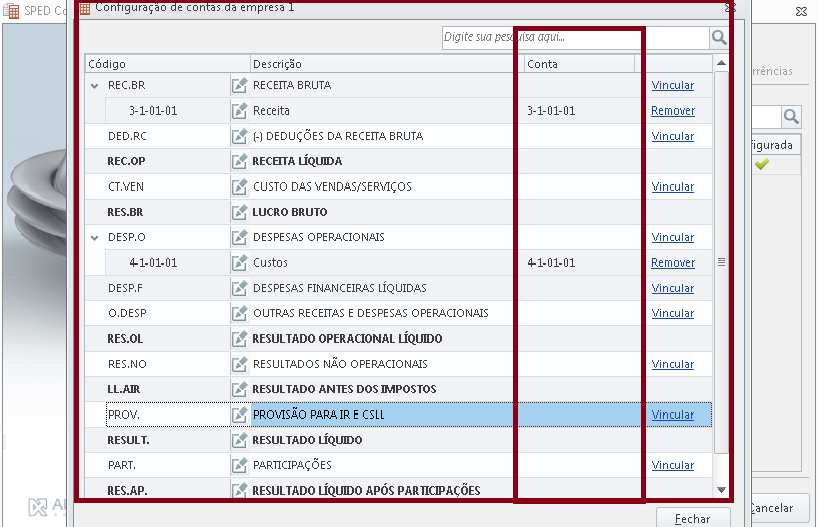Click edit icon for RESULTADO LÍQUIDO APÓS PARTICIPAÇÕES

[239, 490]
